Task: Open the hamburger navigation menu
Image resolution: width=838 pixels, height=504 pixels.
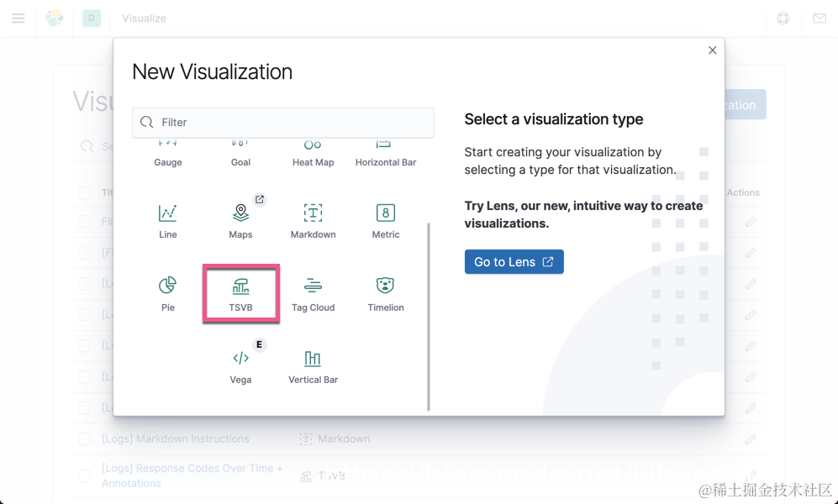Action: coord(18,18)
